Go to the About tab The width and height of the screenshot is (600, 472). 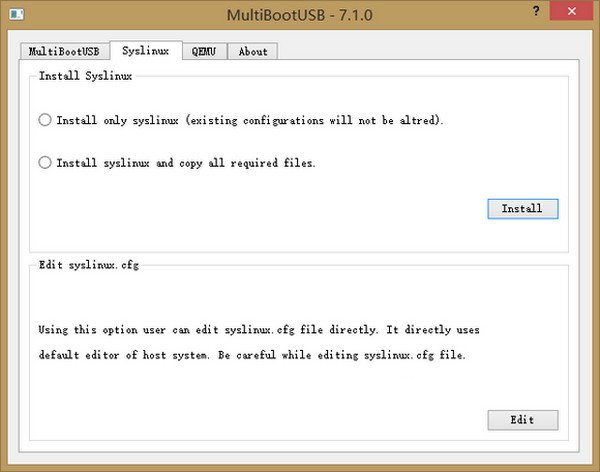[x=253, y=51]
